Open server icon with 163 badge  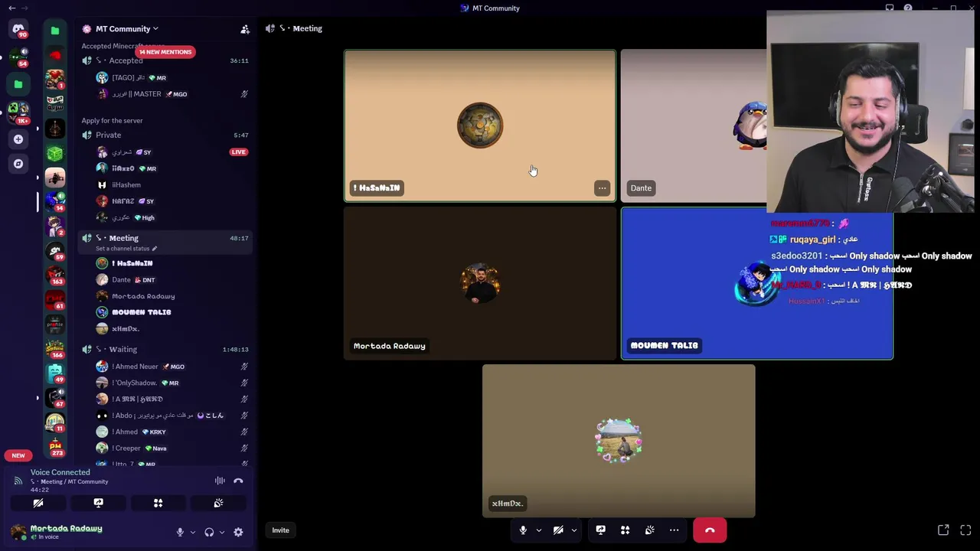[55, 274]
